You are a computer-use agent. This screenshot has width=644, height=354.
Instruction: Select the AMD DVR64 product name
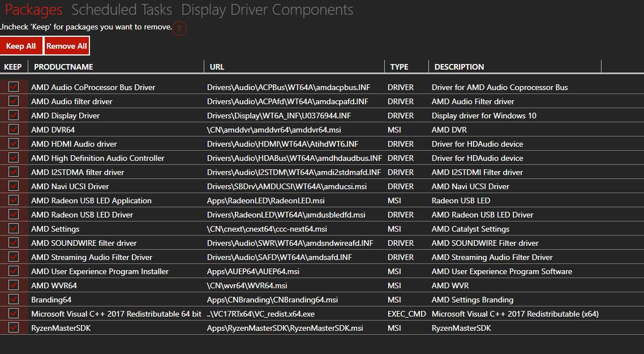53,130
